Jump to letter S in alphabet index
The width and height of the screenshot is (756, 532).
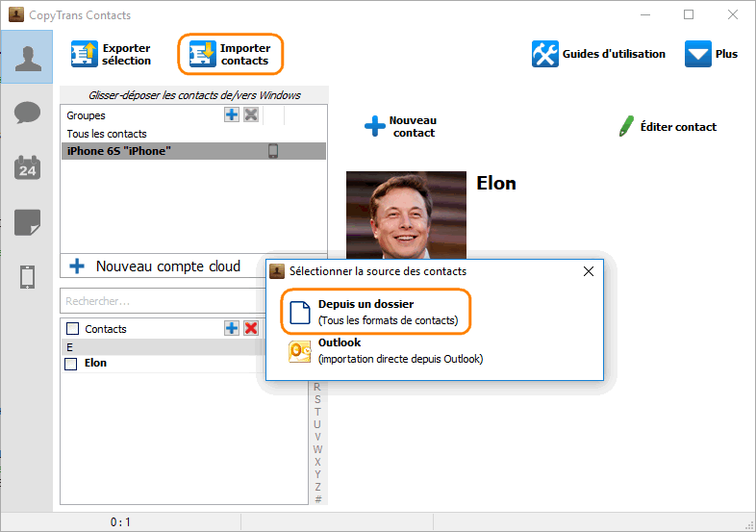pyautogui.click(x=317, y=399)
